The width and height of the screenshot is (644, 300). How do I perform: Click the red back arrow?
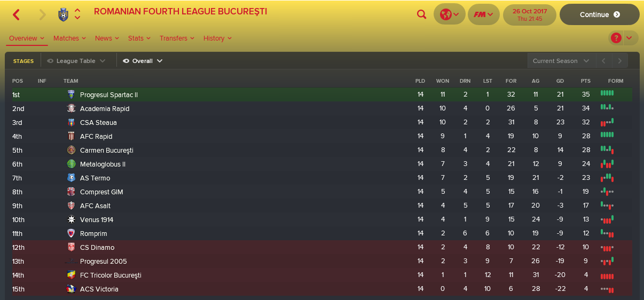point(17,15)
